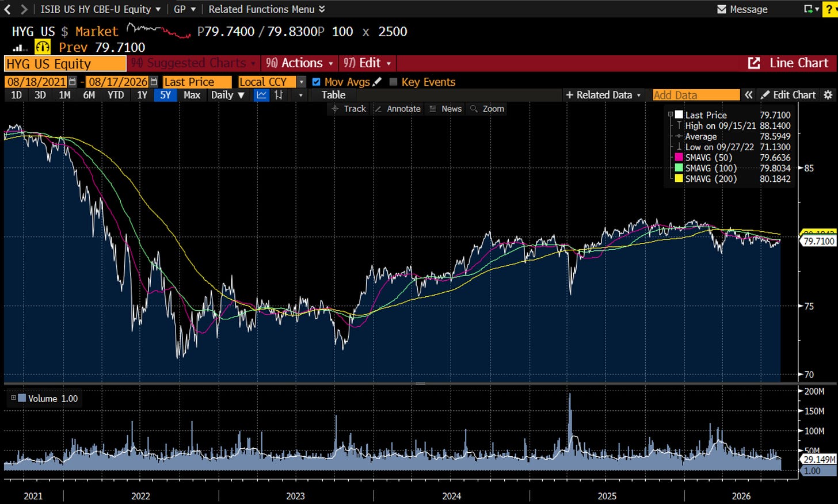Open the Suggested Charts dropdown

[x=193, y=63]
